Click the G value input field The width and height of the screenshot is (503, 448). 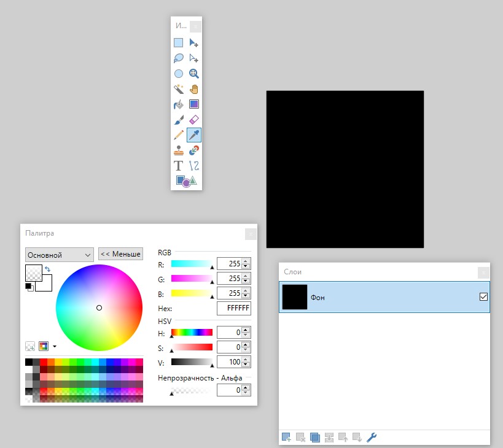[x=230, y=279]
